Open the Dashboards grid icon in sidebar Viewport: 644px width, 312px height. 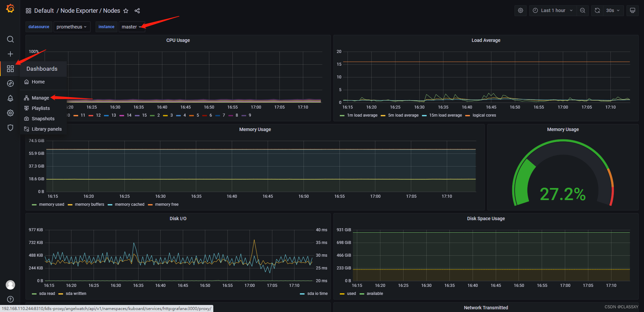(10, 69)
